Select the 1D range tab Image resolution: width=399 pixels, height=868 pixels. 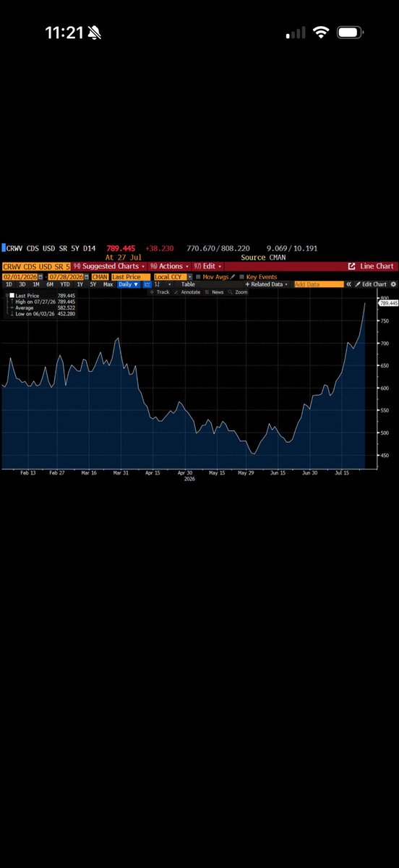[9, 284]
